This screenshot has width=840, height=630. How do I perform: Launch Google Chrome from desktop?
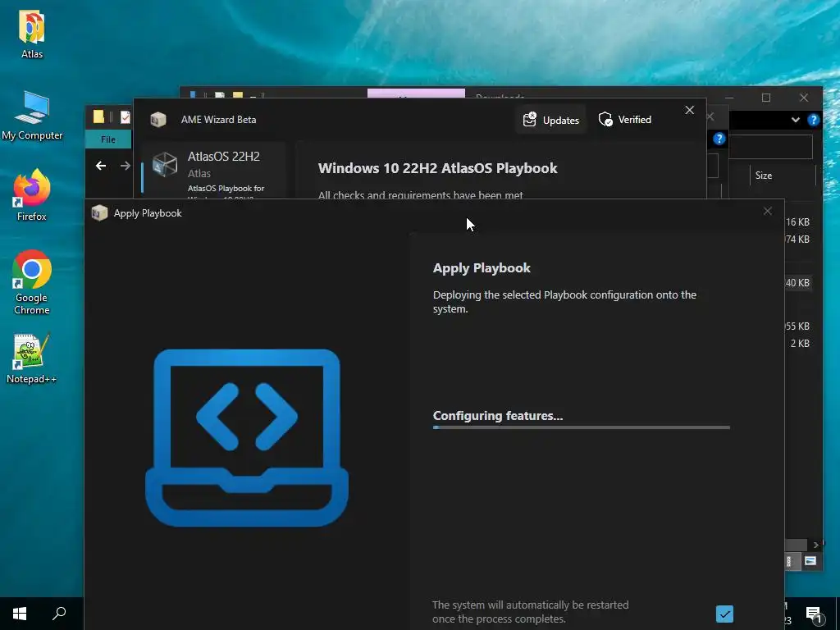click(x=32, y=282)
